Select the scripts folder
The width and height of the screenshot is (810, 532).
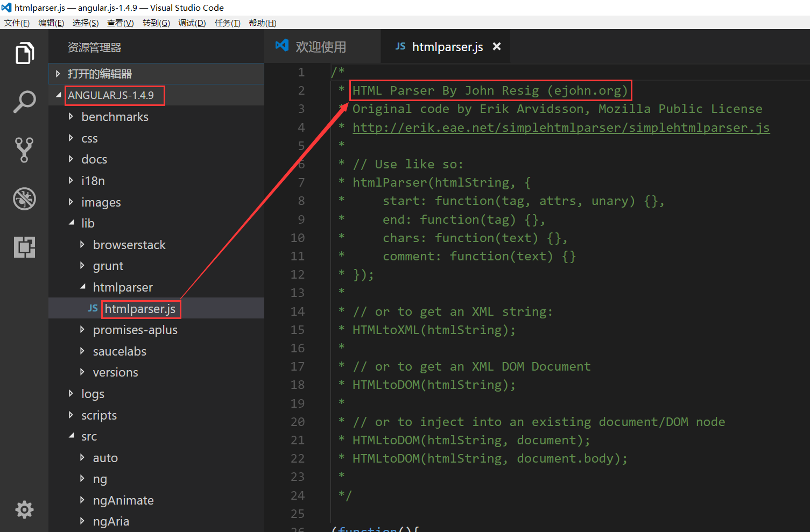[156, 415]
